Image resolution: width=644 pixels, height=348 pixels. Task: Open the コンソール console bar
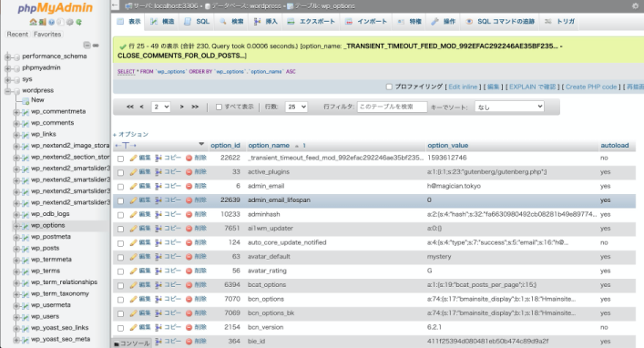[x=132, y=343]
